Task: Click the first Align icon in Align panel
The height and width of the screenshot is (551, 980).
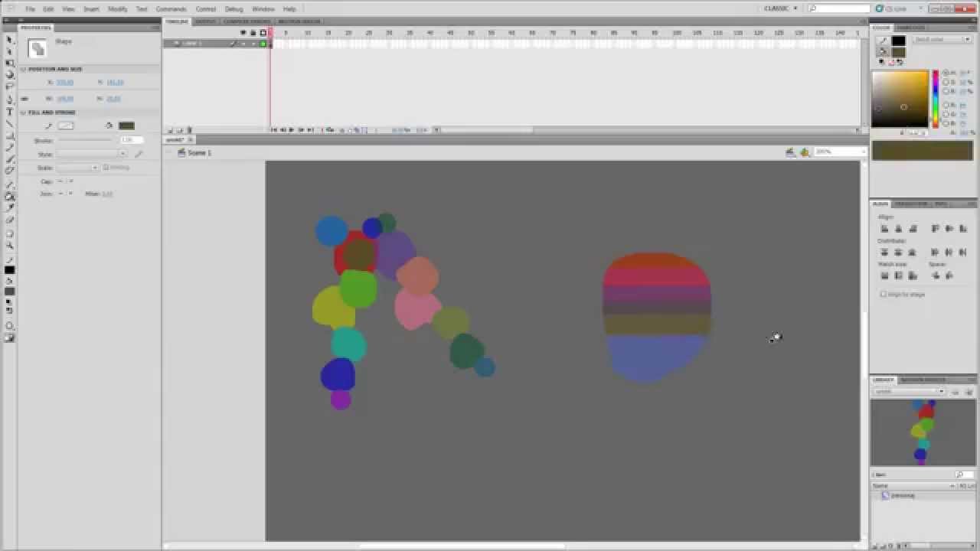Action: [884, 229]
